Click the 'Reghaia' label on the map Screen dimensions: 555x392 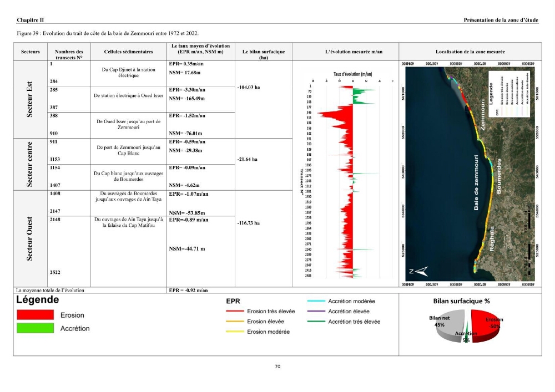point(492,239)
